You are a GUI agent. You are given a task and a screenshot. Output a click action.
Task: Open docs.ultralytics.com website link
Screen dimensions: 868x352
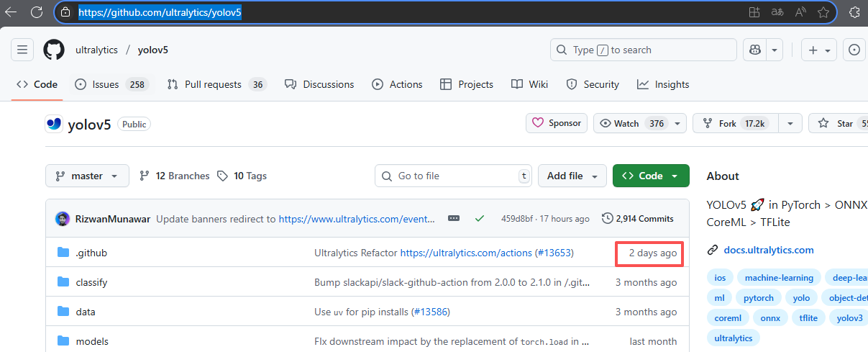tap(769, 250)
